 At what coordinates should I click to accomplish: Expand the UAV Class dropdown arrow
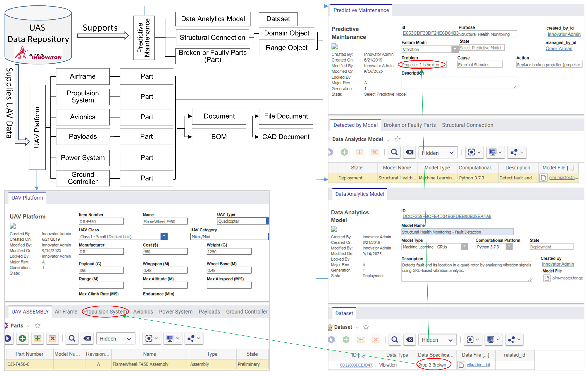(164, 236)
